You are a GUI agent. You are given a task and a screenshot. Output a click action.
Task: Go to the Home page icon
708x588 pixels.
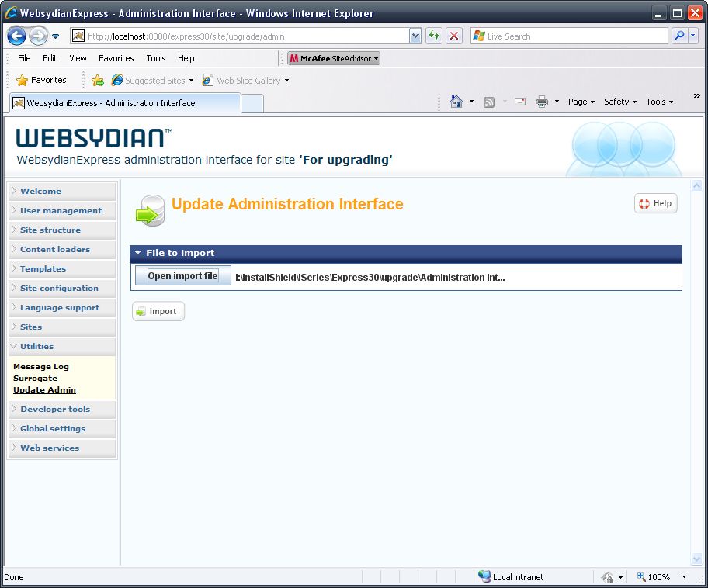(456, 102)
